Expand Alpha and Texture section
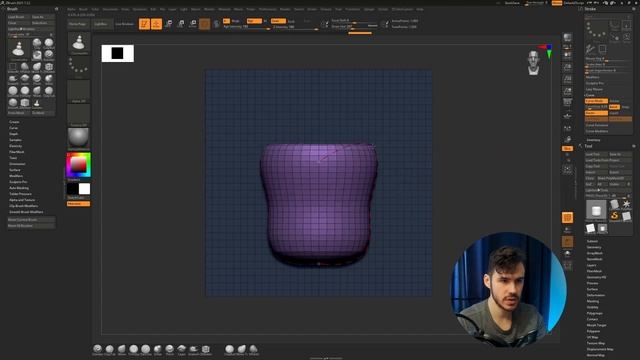640x360 pixels. point(22,200)
